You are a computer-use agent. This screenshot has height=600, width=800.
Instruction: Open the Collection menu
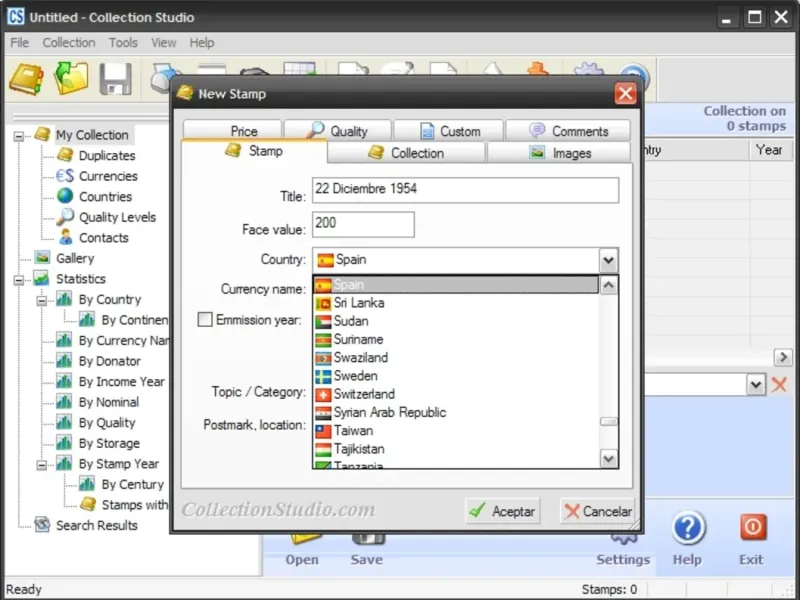[x=69, y=42]
